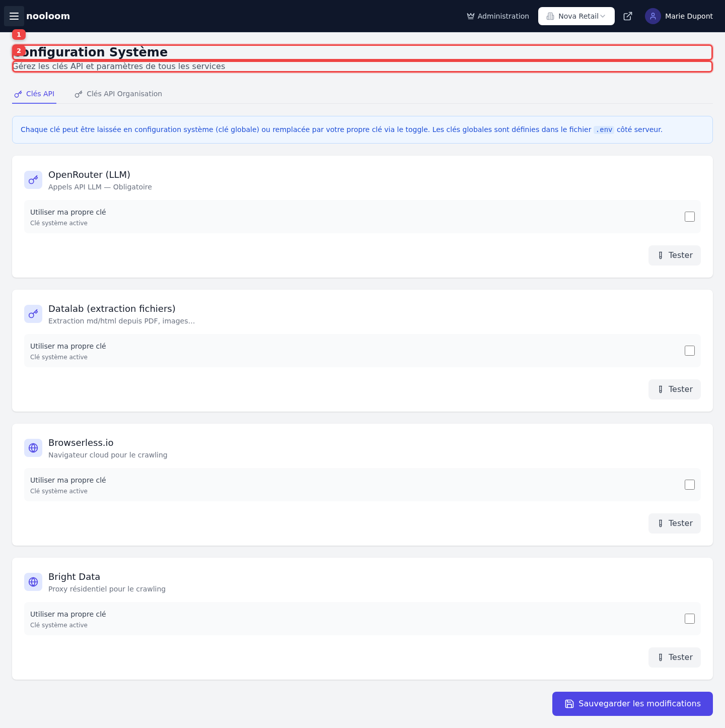Viewport: 725px width, 728px height.
Task: Click key icon on Clés API Organisation tab
Action: pyautogui.click(x=79, y=94)
